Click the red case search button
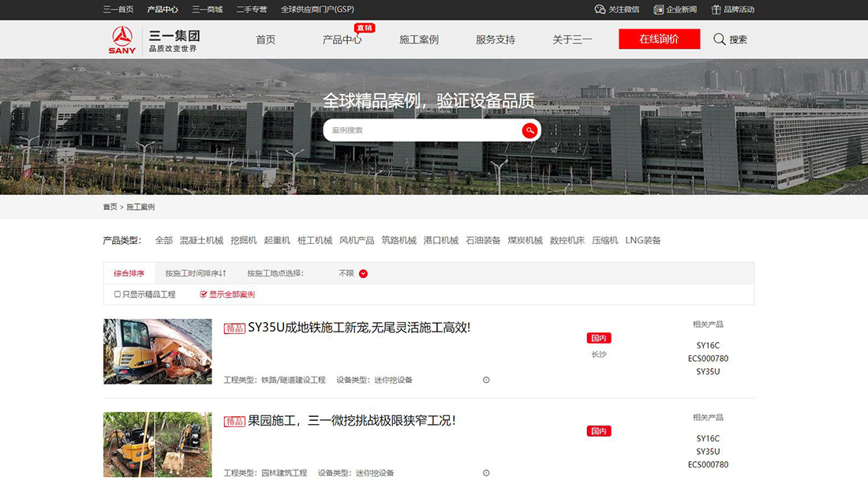868x488 pixels. [x=529, y=131]
